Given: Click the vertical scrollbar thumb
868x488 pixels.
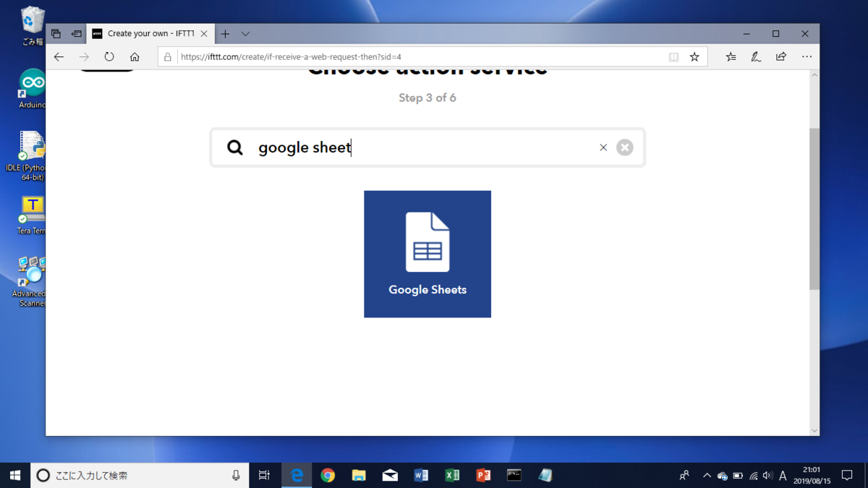Looking at the screenshot, I should tap(814, 209).
